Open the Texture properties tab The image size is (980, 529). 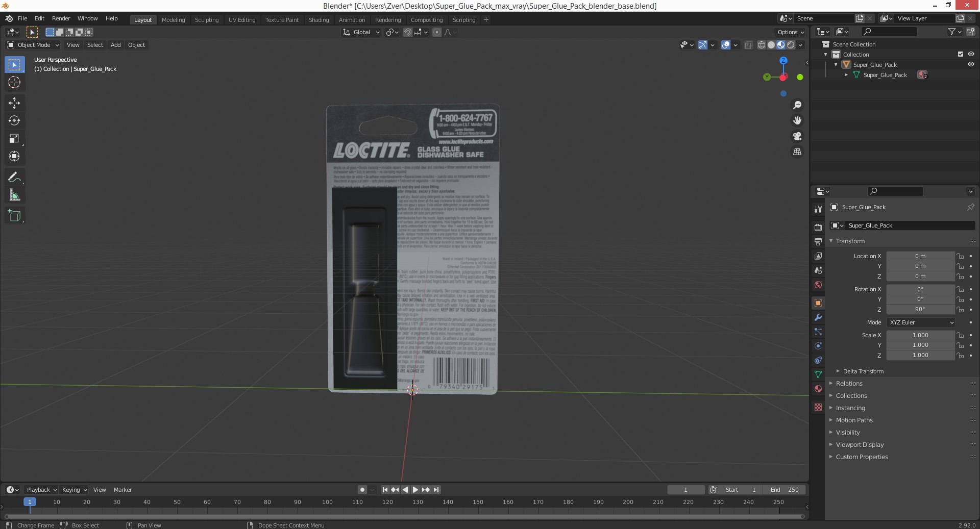tap(818, 407)
